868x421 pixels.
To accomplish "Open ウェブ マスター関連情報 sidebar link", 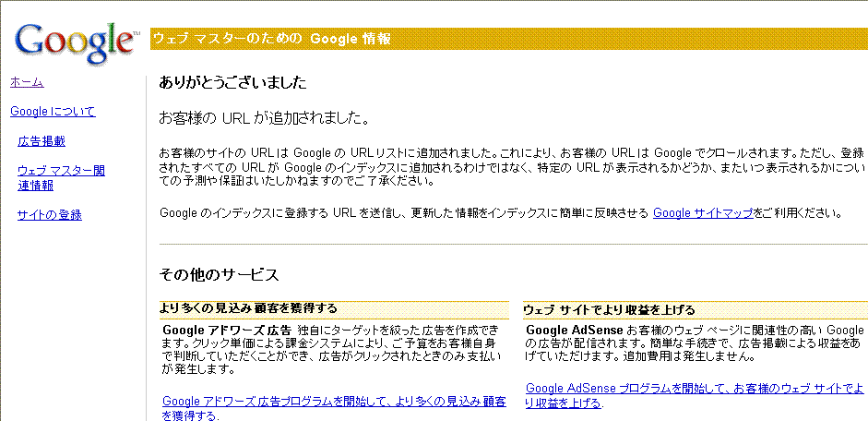I will pyautogui.click(x=61, y=178).
